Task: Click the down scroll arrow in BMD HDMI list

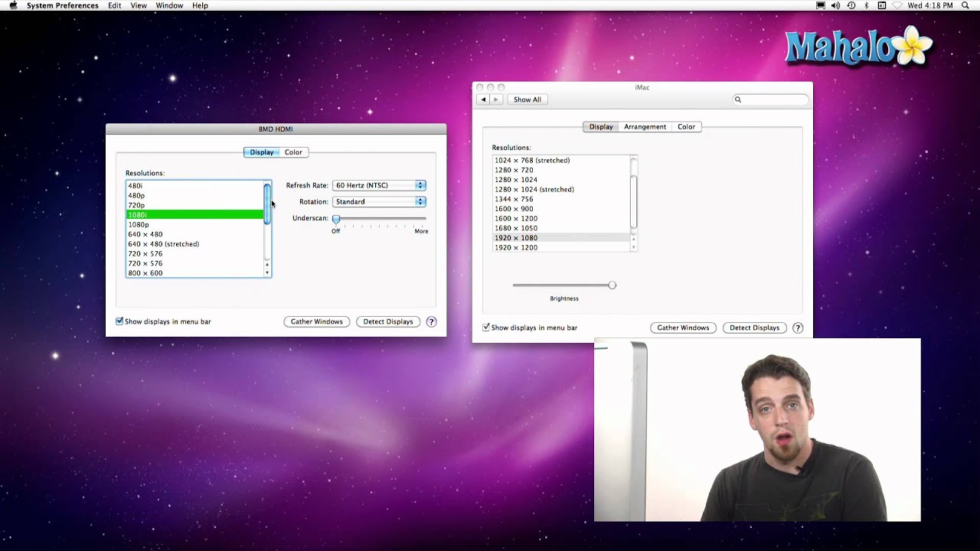Action: tap(267, 272)
